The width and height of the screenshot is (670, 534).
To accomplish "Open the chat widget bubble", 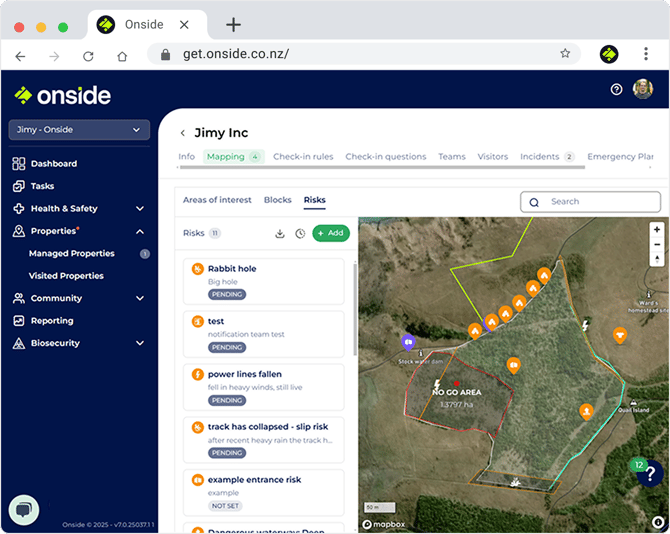I will pos(24,510).
